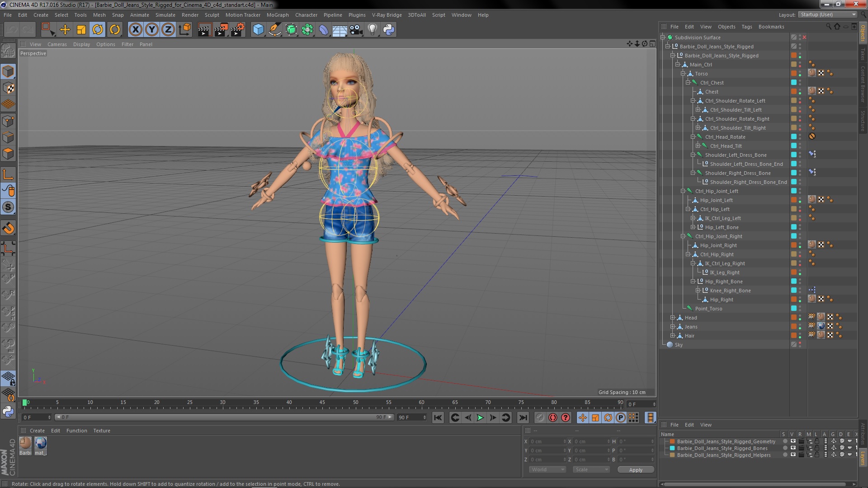868x488 pixels.
Task: Click cyan color swatch of Bones layer
Action: (x=672, y=448)
